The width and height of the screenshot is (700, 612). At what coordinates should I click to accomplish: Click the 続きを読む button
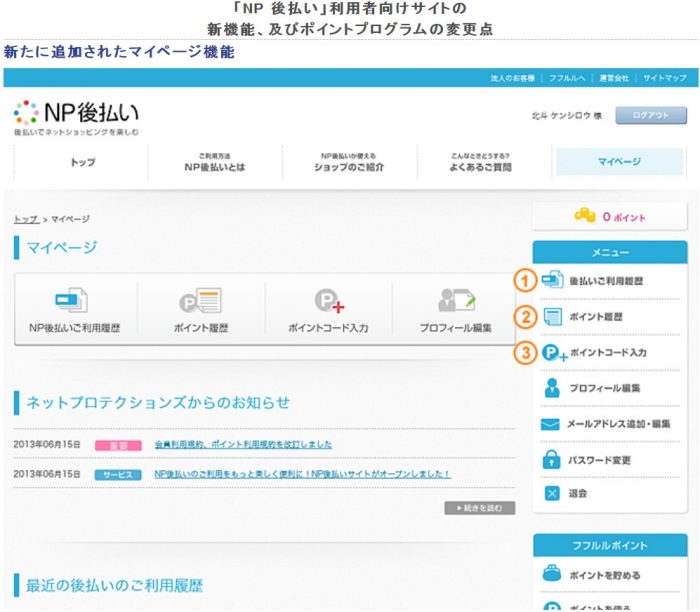(x=479, y=508)
